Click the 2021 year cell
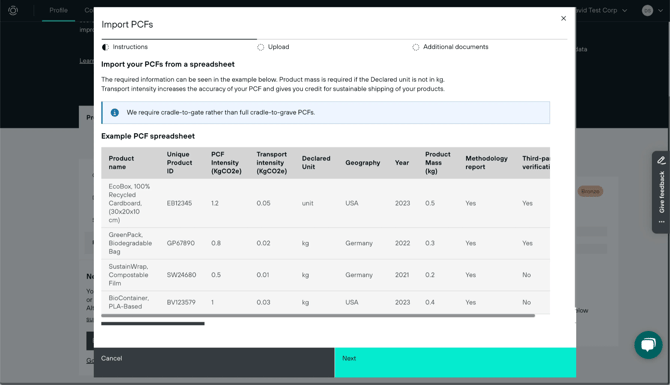670x385 pixels. pyautogui.click(x=402, y=275)
